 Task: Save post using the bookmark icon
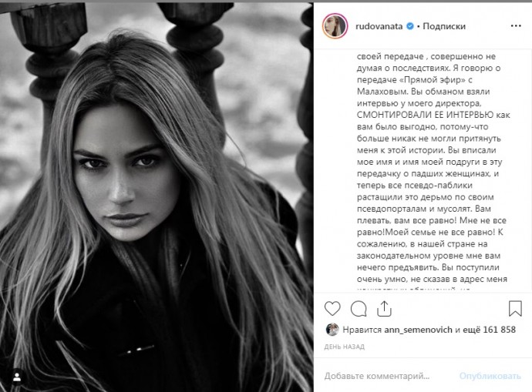pyautogui.click(x=515, y=309)
